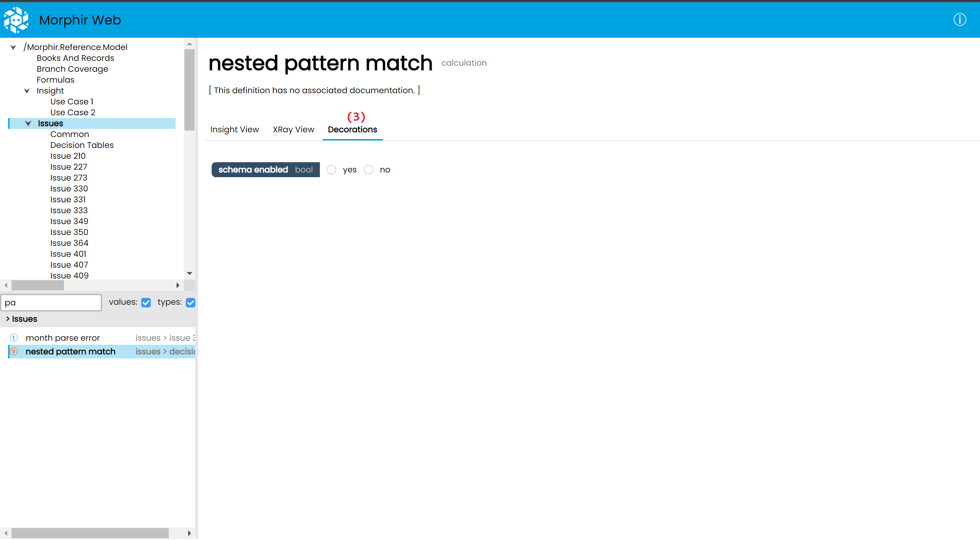This screenshot has height=540, width=980.
Task: Click tree panel scroll up arrow
Action: pyautogui.click(x=190, y=44)
